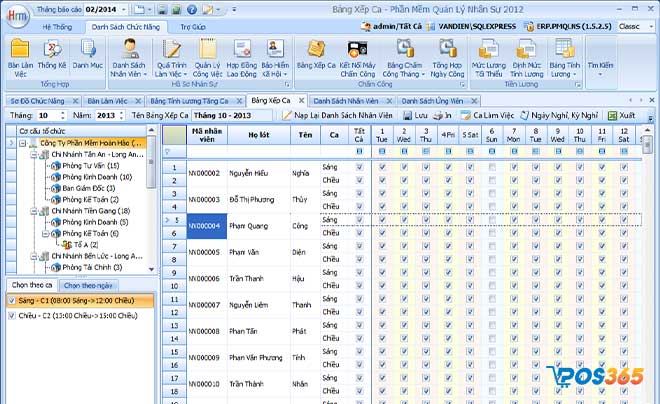Click the Lưu save toolbar button
660x404 pixels.
pos(415,115)
